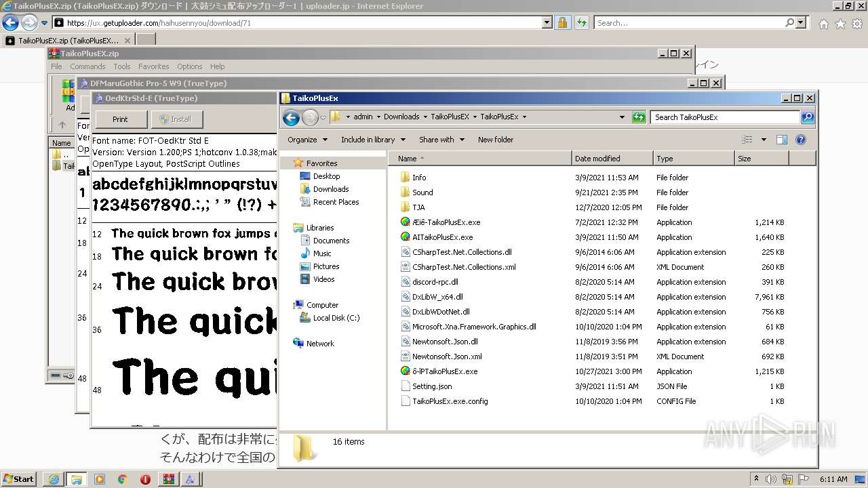Click the Explorer forward navigation arrow
Screen dimensions: 868x488
[x=310, y=117]
